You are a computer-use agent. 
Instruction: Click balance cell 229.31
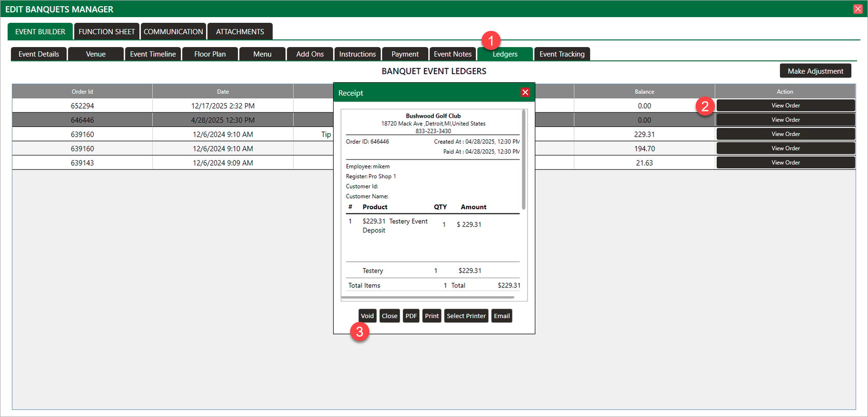coord(645,134)
